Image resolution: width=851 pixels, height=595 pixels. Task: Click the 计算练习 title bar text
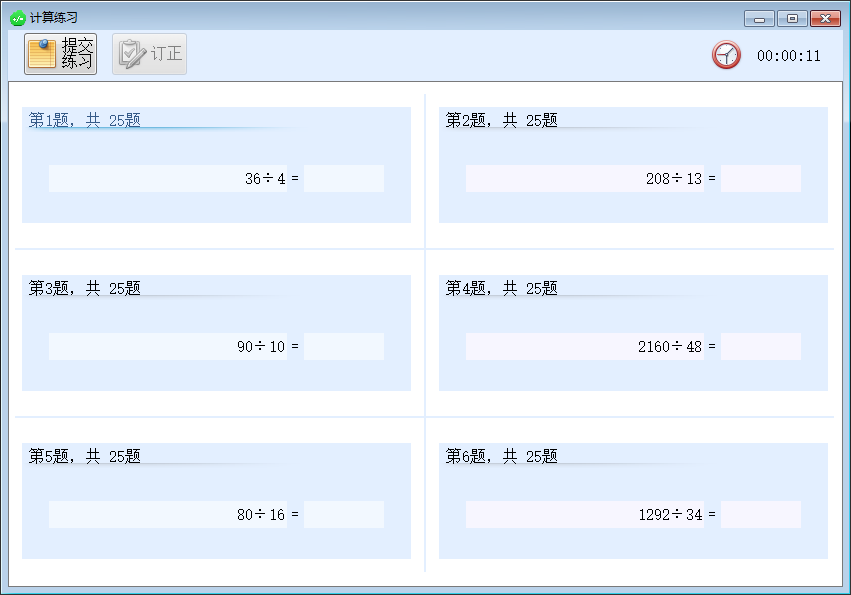(x=52, y=17)
